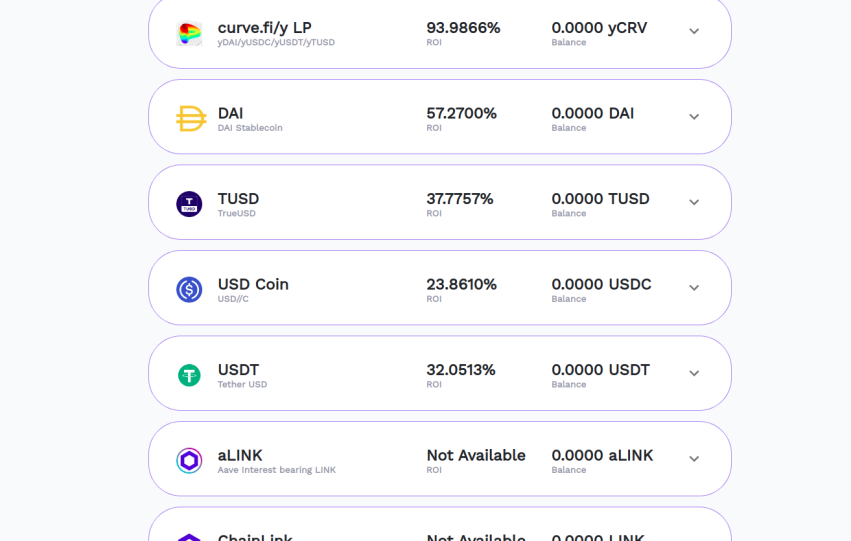Expand the aLINK row chevron

click(x=694, y=459)
